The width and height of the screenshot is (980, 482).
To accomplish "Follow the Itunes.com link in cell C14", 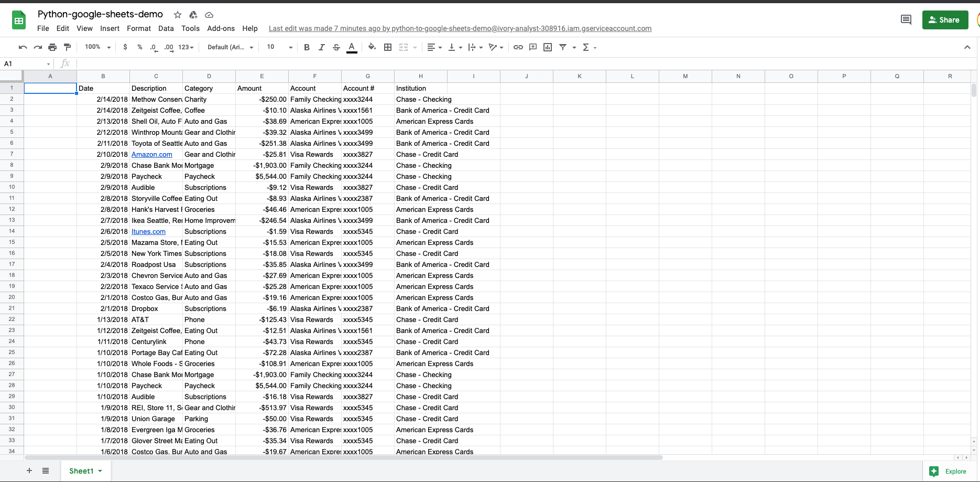I will [148, 231].
